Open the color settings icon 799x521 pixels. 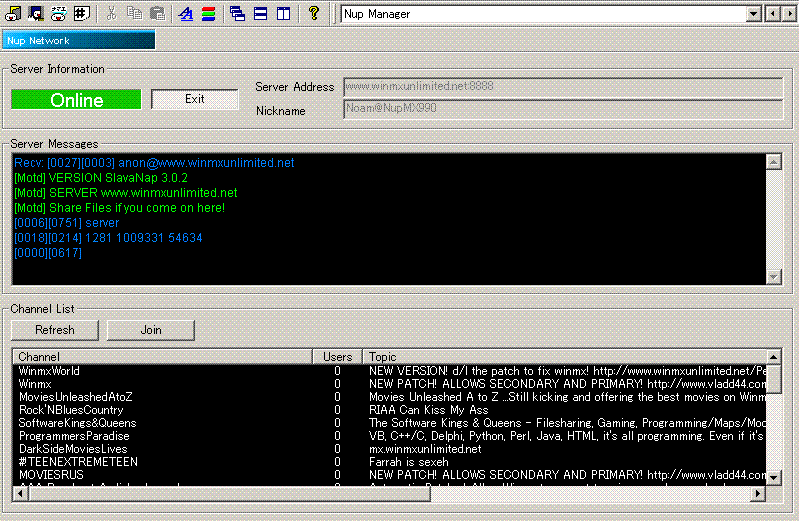(208, 13)
